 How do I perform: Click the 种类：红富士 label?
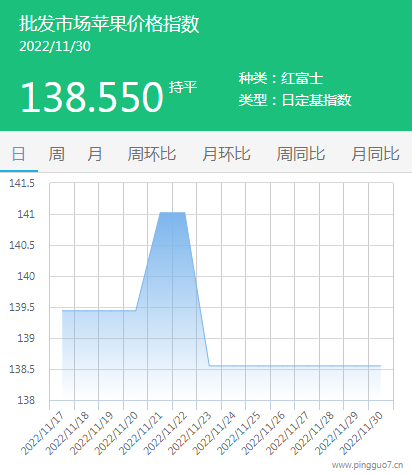click(x=281, y=79)
